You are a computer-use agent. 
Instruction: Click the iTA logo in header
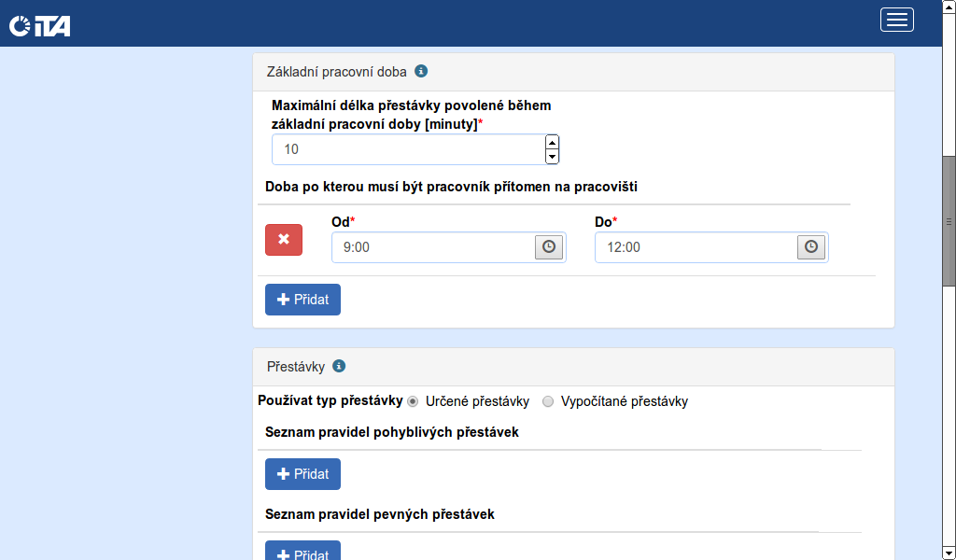point(40,26)
